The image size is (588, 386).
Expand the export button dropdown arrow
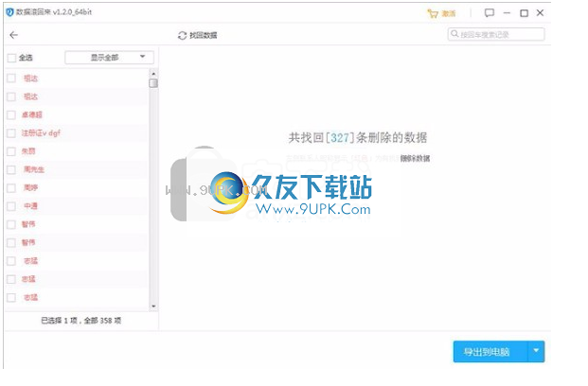[536, 351]
